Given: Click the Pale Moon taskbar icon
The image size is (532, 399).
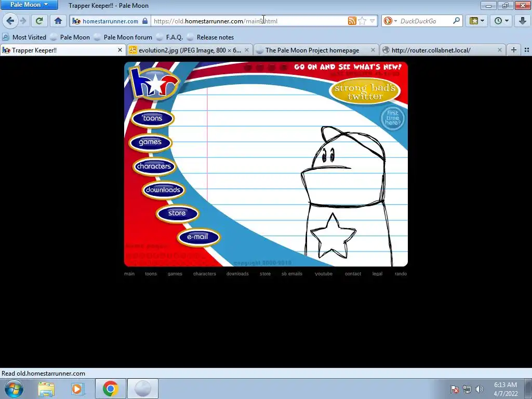Looking at the screenshot, I should [x=143, y=389].
